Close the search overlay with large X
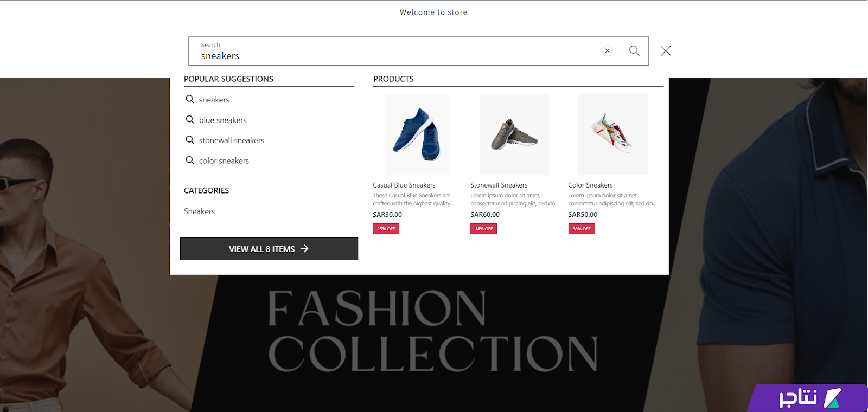The width and height of the screenshot is (868, 412). coord(666,51)
